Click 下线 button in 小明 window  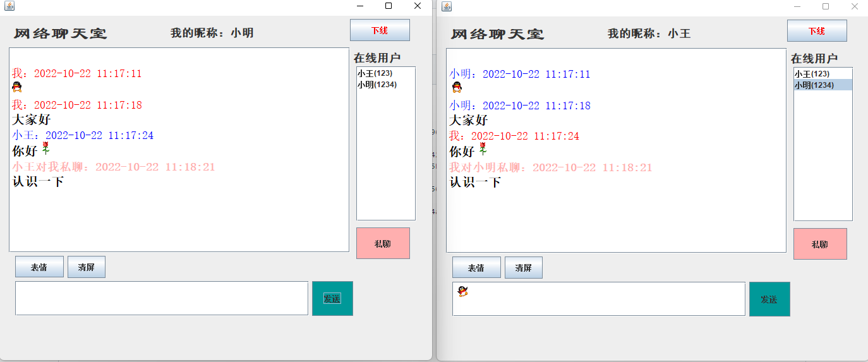(x=380, y=30)
